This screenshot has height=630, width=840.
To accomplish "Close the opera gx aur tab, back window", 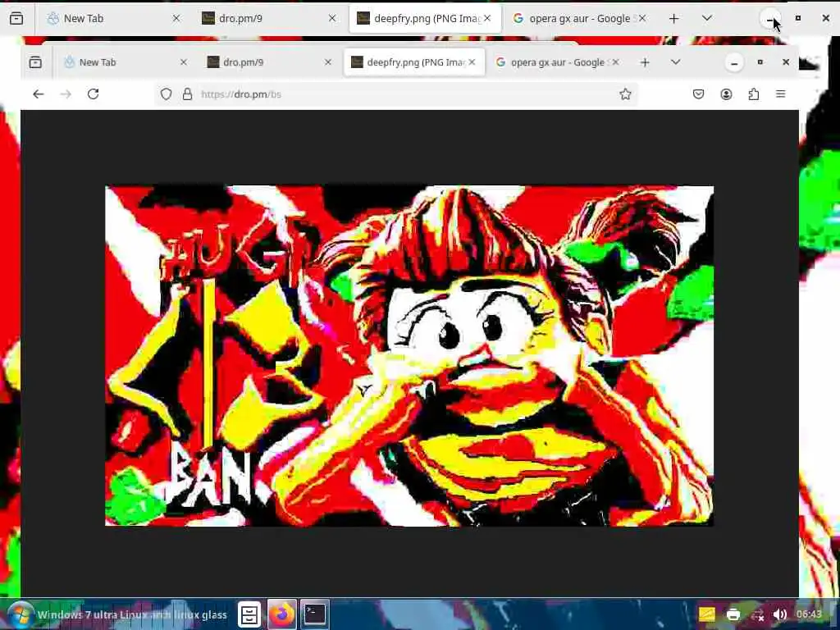I will pyautogui.click(x=642, y=18).
